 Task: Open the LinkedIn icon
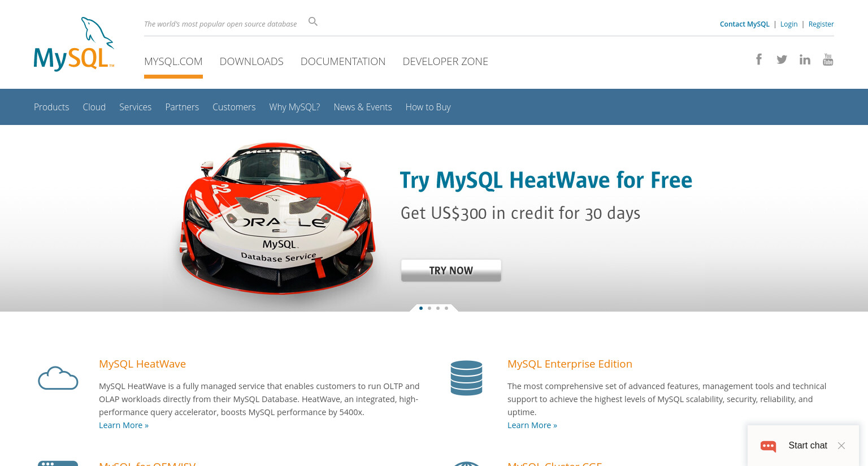click(805, 59)
